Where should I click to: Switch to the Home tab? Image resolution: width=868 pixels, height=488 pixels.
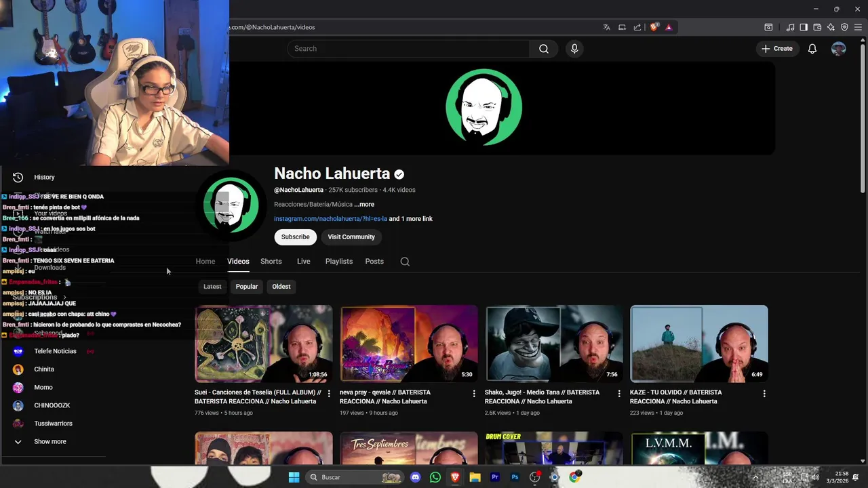point(205,262)
